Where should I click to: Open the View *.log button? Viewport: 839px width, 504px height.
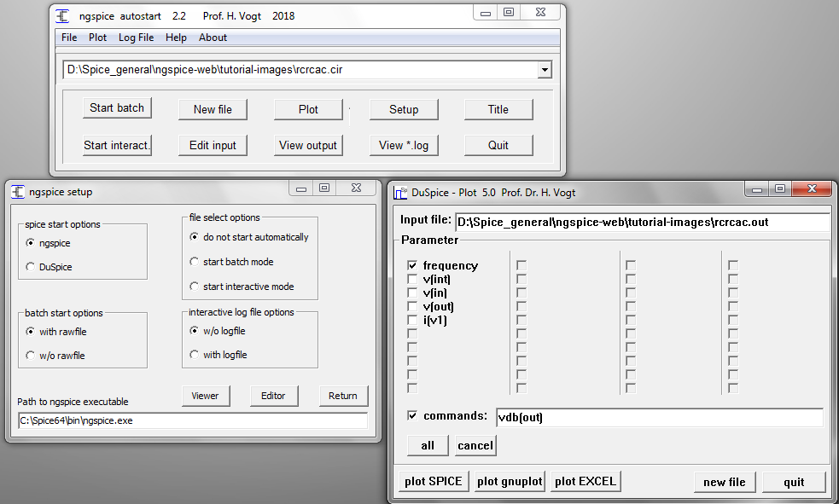tap(404, 145)
